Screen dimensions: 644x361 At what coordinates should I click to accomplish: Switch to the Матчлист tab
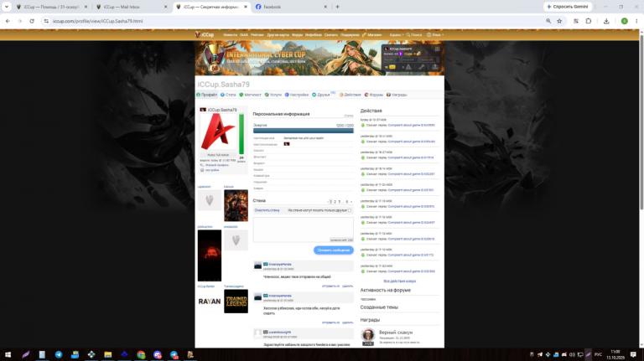click(250, 95)
